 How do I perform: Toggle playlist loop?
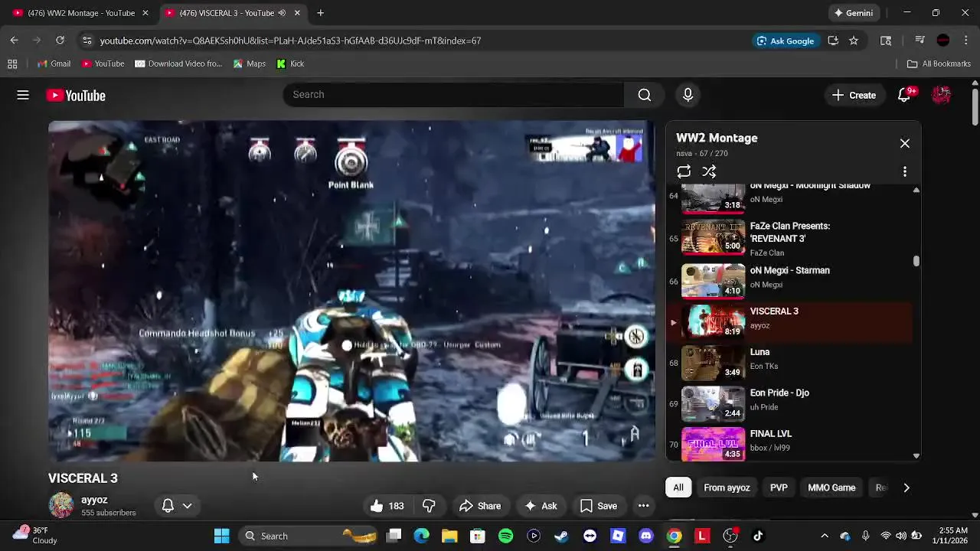coord(684,171)
